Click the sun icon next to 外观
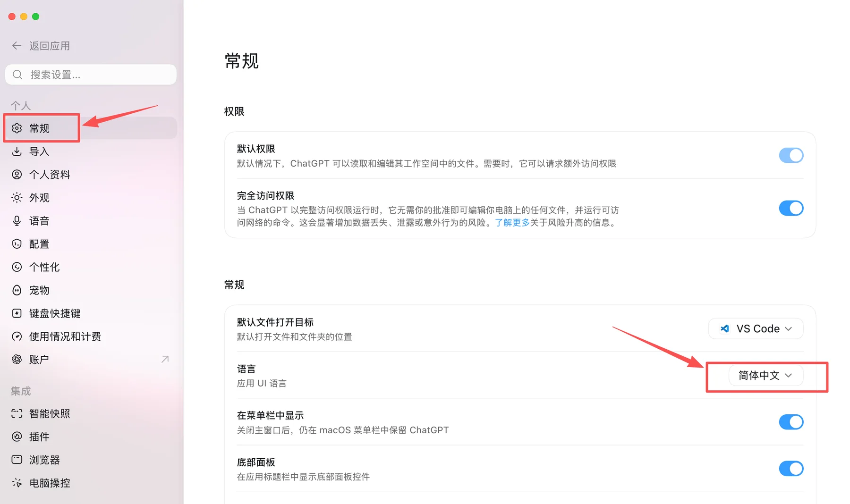 click(17, 198)
